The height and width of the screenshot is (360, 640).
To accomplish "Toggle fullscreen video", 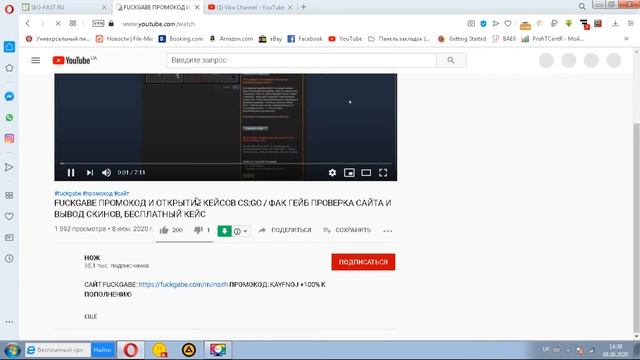I will (x=383, y=173).
